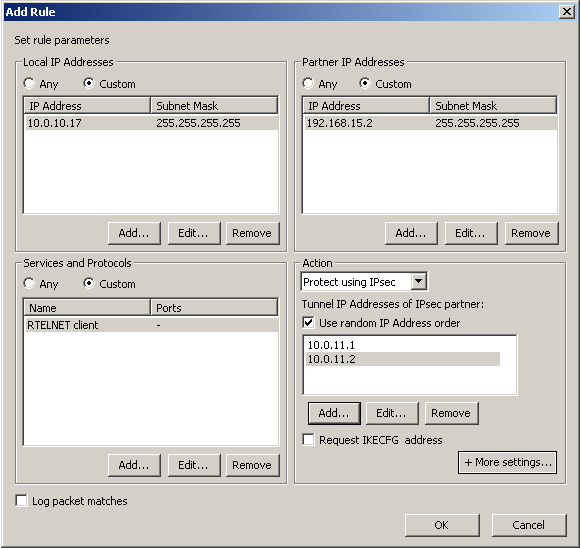
Task: Choose Any under Services and Protocols
Action: click(x=29, y=283)
